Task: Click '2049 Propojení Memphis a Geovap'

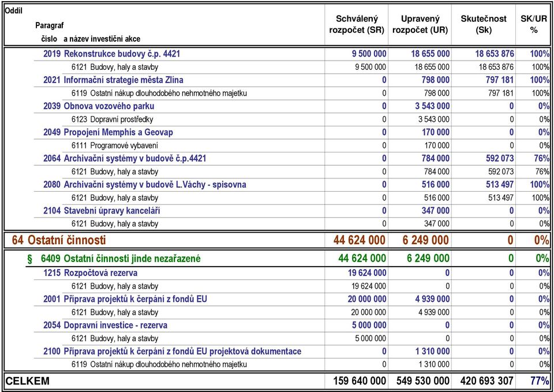Action: coord(108,132)
